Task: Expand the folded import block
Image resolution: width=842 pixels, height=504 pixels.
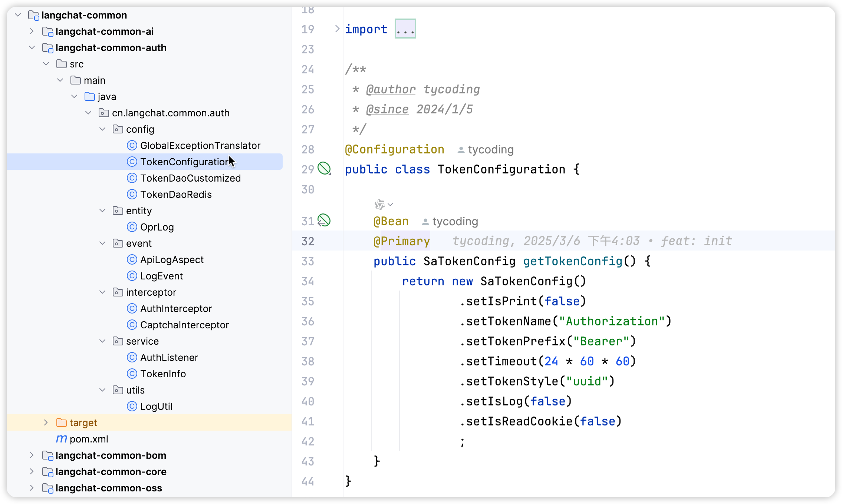Action: click(337, 29)
